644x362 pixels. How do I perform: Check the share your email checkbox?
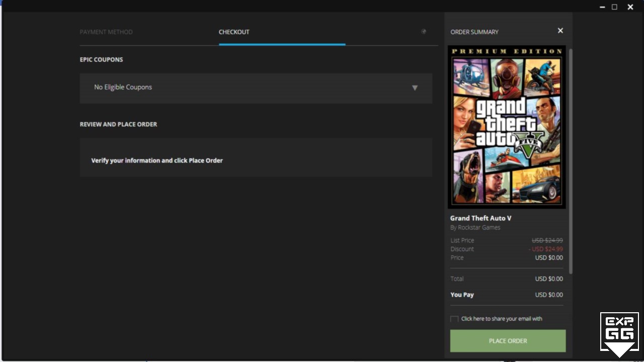click(x=454, y=319)
